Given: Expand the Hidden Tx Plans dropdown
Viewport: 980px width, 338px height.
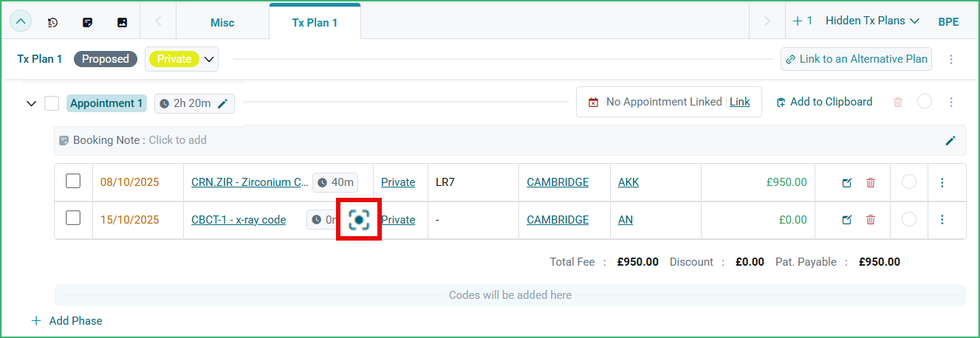Looking at the screenshot, I should (x=872, y=21).
